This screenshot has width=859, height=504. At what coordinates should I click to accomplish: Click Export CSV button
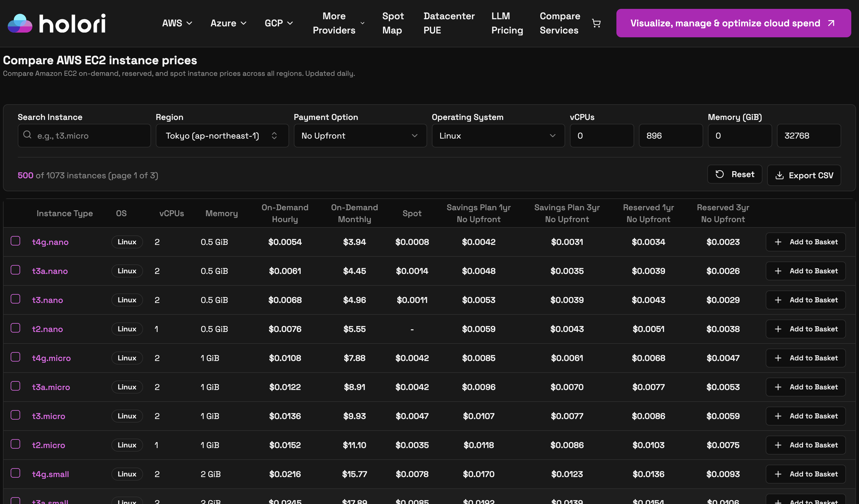(x=804, y=175)
